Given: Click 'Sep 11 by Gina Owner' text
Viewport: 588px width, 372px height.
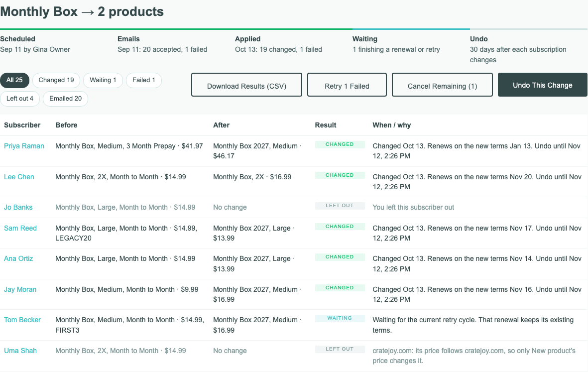Looking at the screenshot, I should coord(35,49).
